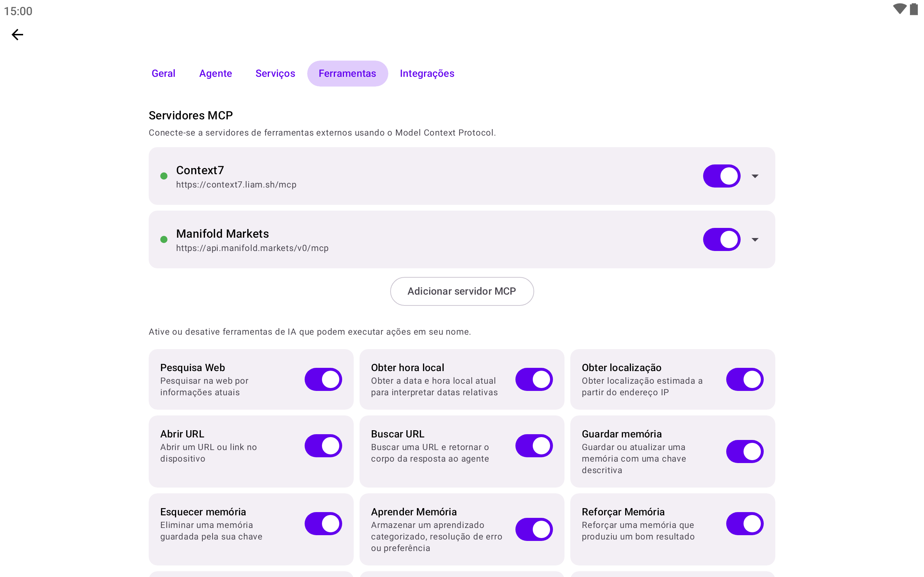
Task: Expand the Context7 server details arrow
Action: 755,176
